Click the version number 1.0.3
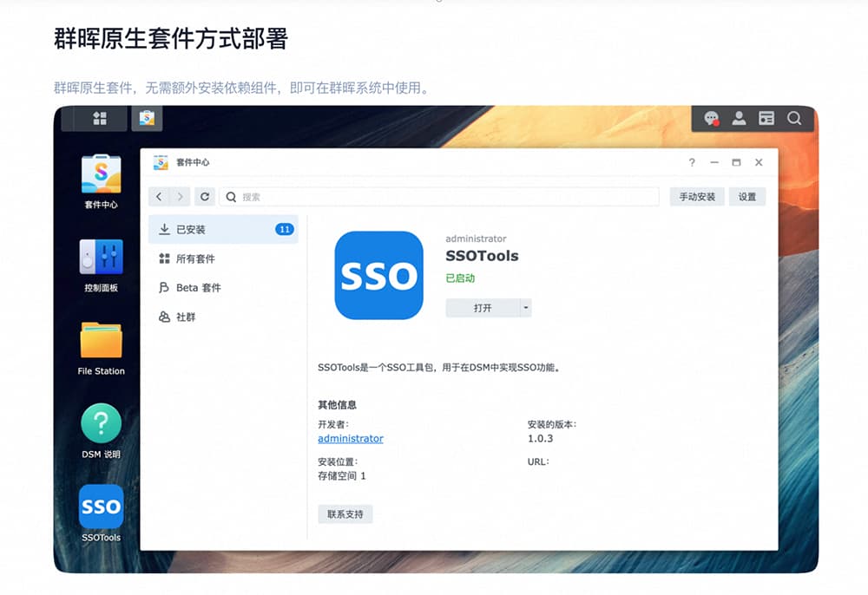This screenshot has width=868, height=595. pyautogui.click(x=540, y=439)
